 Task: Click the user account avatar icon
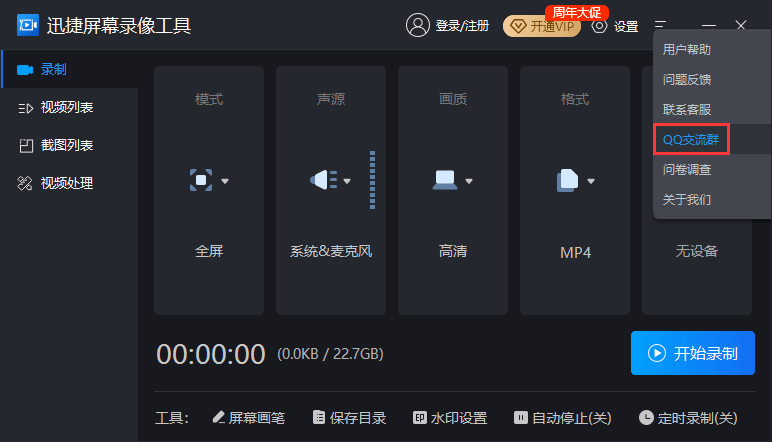coord(417,26)
